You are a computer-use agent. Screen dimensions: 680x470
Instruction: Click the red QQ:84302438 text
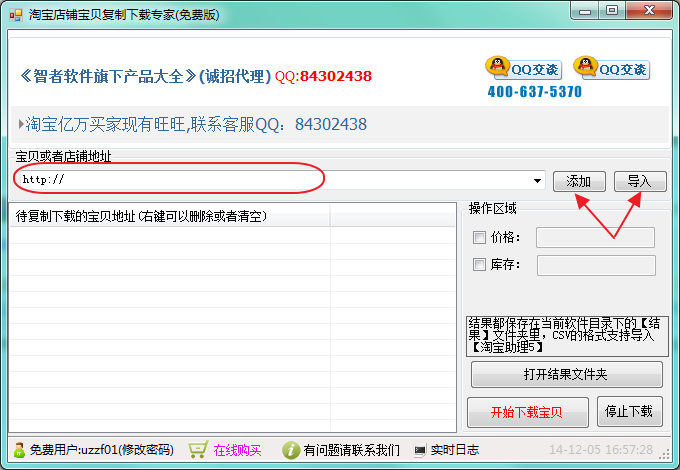coord(323,76)
